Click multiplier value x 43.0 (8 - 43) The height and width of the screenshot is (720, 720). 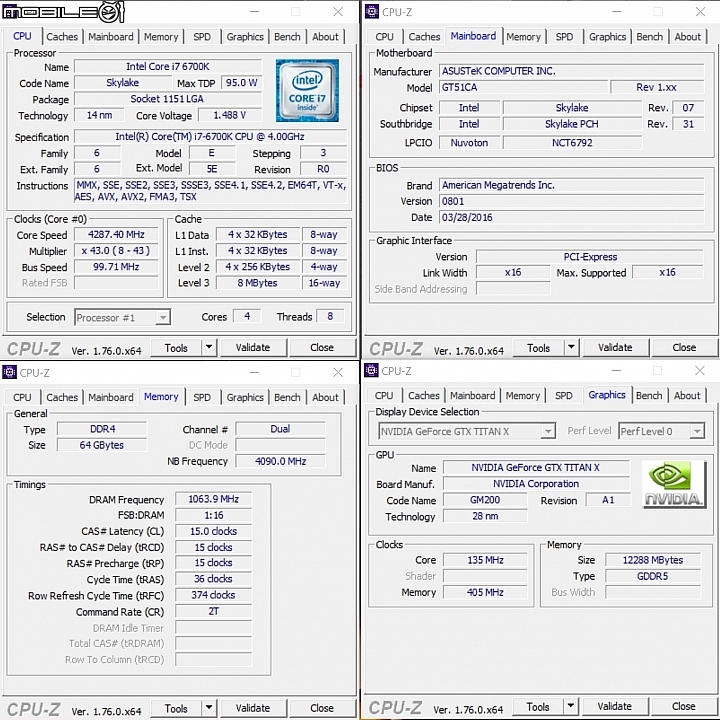116,251
